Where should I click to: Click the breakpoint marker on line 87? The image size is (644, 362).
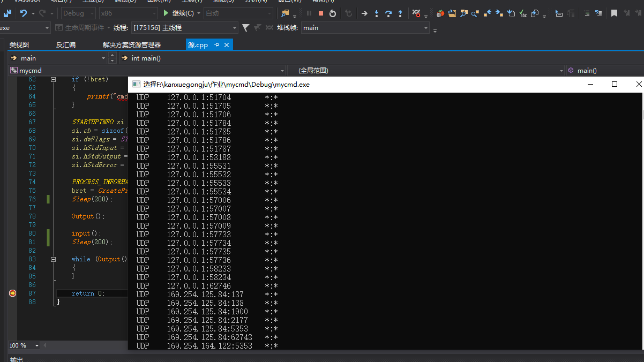tap(13, 293)
